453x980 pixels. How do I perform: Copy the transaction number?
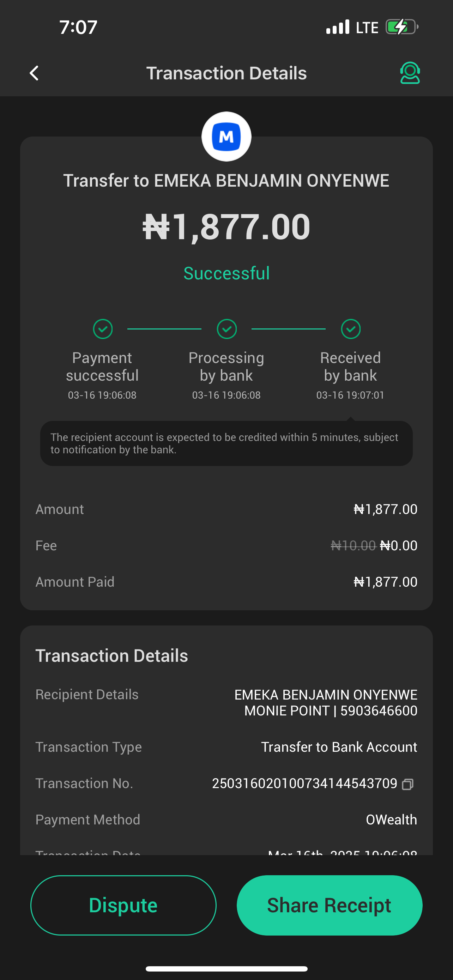[x=408, y=784]
